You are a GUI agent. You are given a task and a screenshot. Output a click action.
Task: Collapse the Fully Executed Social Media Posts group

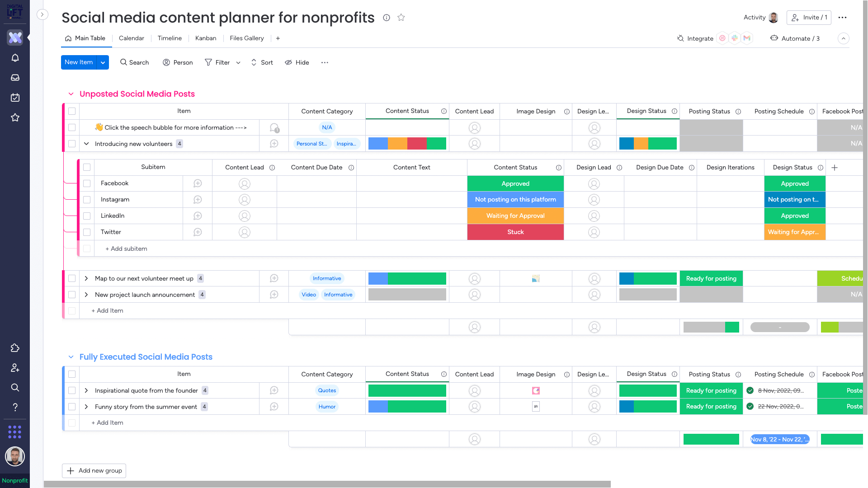[x=71, y=357]
